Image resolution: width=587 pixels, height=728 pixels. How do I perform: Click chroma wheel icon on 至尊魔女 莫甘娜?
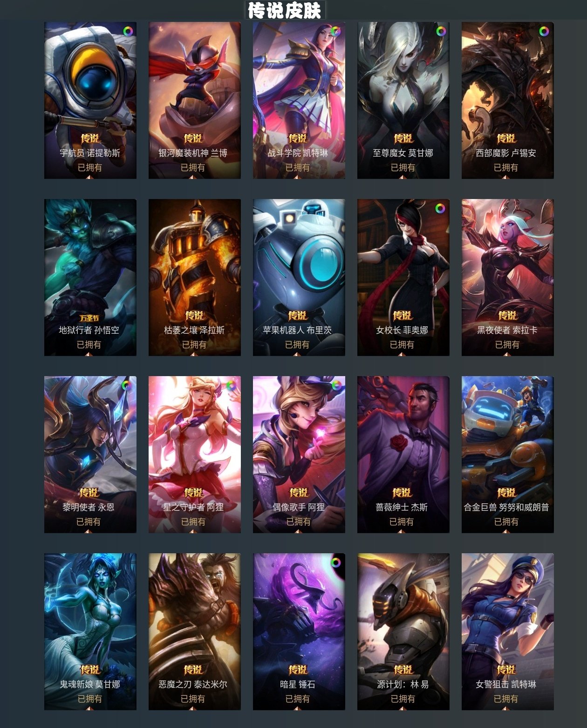(x=441, y=31)
